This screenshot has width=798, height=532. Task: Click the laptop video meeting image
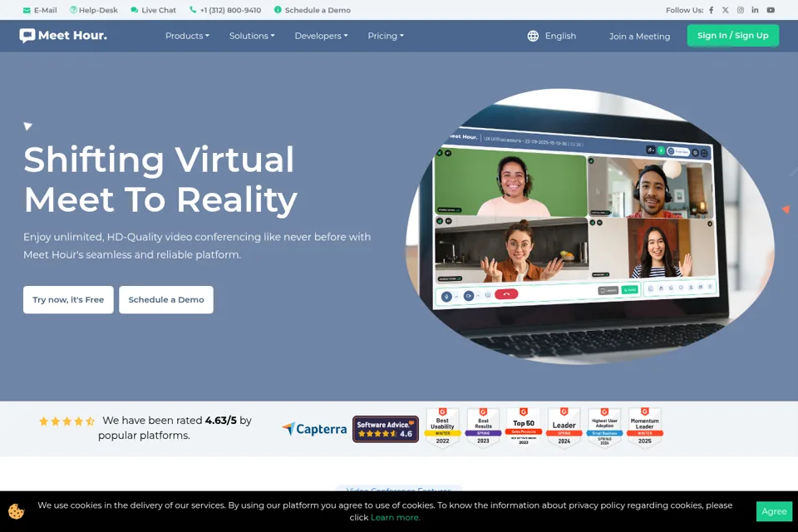[590, 227]
